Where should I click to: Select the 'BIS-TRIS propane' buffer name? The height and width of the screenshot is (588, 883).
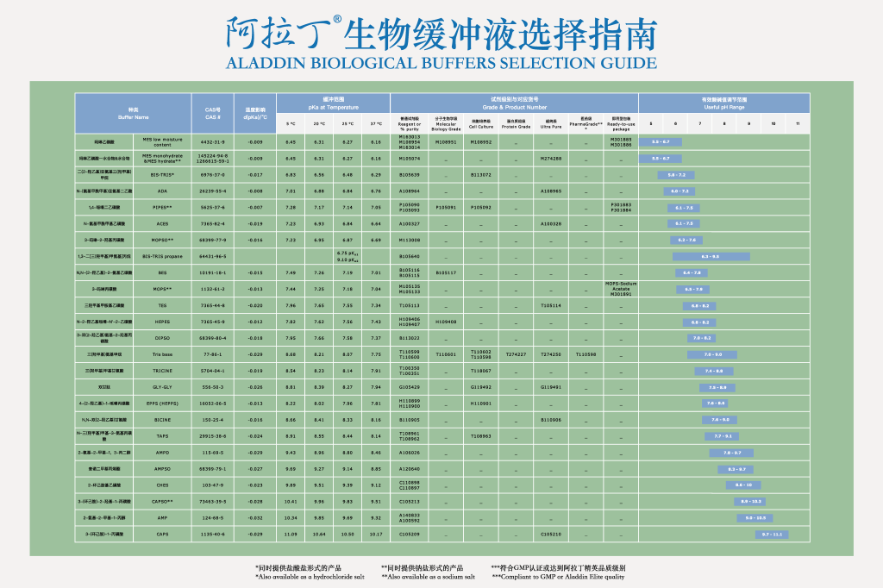click(162, 256)
